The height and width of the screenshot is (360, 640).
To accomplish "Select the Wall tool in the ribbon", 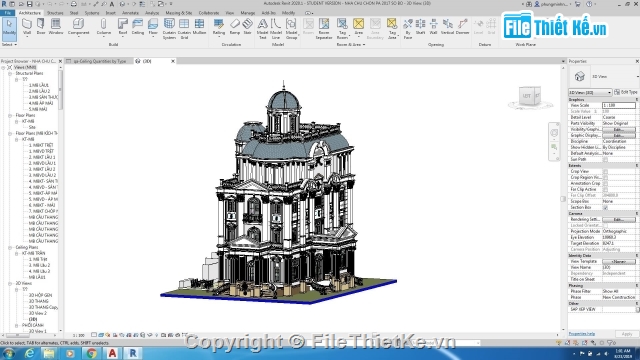I will pyautogui.click(x=27, y=27).
